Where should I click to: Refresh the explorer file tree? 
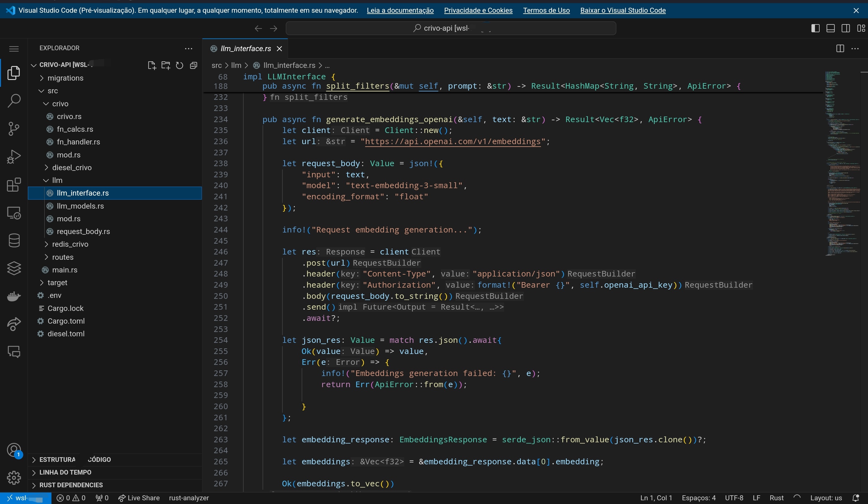point(179,65)
